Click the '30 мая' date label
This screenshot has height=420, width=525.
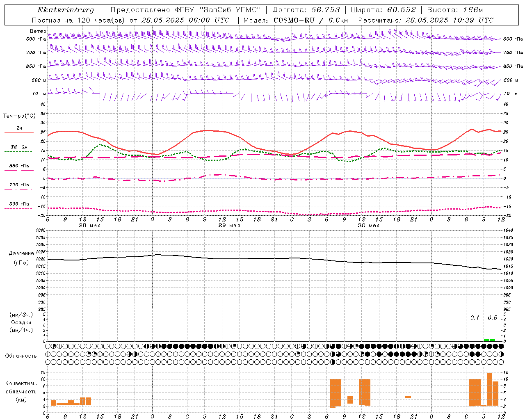[369, 226]
